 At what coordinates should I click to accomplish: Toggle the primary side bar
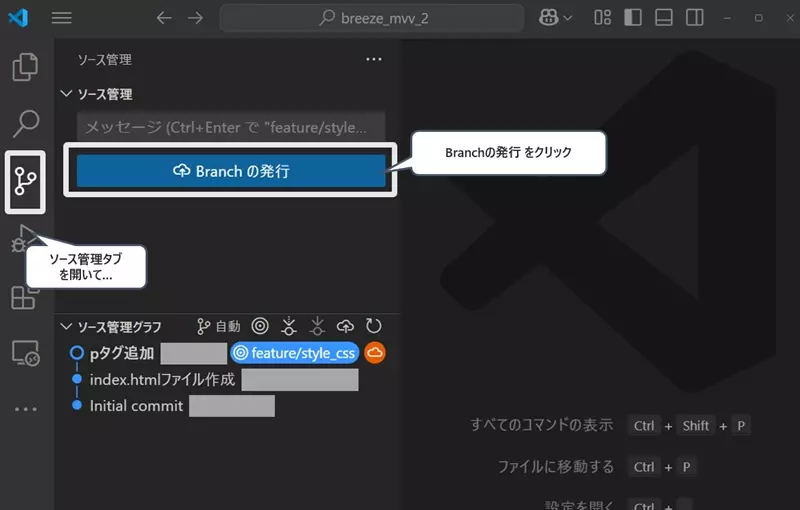(633, 18)
